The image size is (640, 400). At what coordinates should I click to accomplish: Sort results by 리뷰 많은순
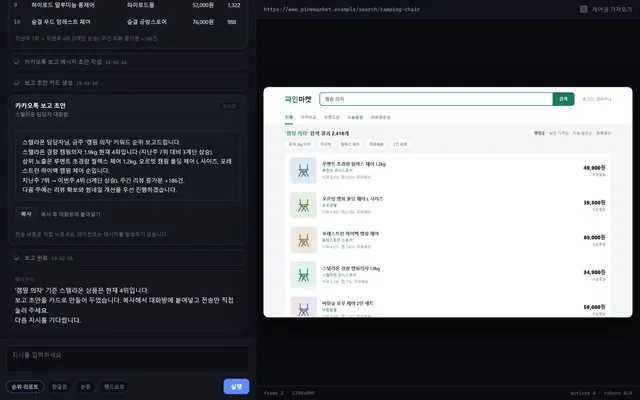click(x=582, y=133)
